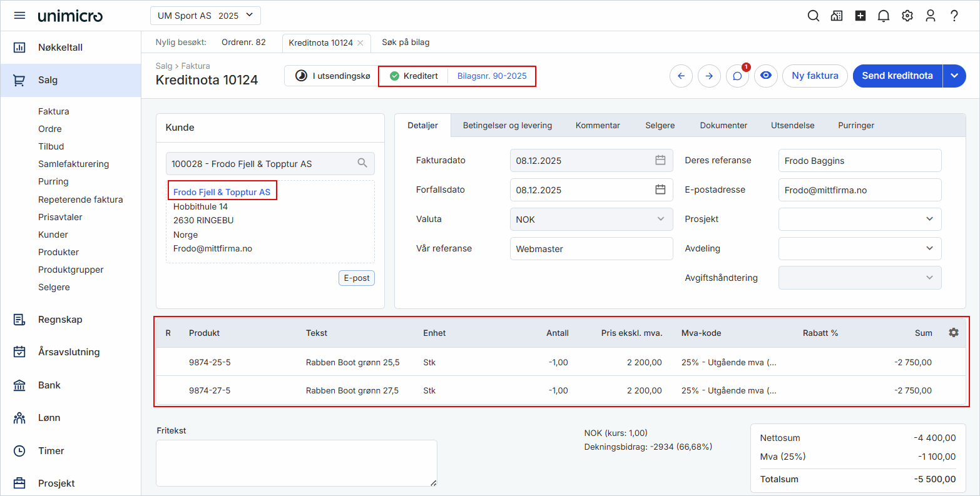Switch to Betingelser og levering tab
Viewport: 980px width, 496px height.
click(507, 125)
